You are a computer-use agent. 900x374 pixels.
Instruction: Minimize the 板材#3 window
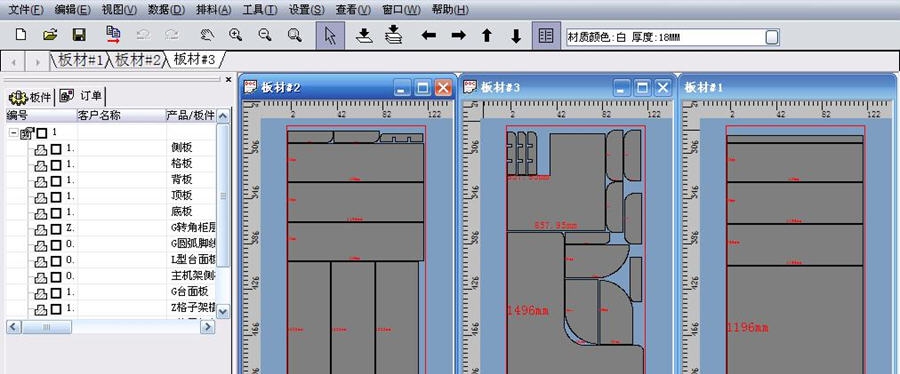(622, 88)
